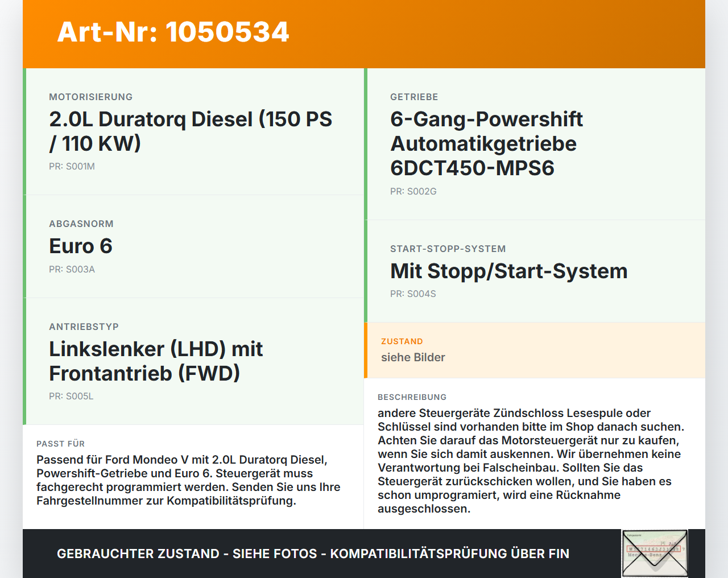728x578 pixels.
Task: Click the BESCHREIBUNG section heading
Action: point(412,397)
